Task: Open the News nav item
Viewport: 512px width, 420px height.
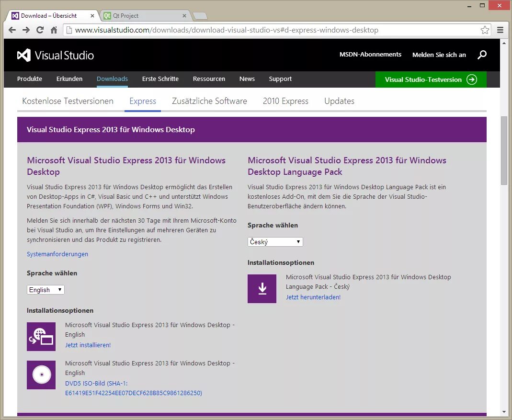Action: tap(247, 79)
